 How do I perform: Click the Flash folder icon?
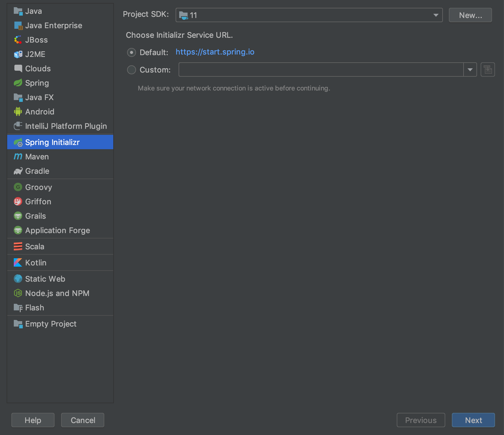(18, 308)
